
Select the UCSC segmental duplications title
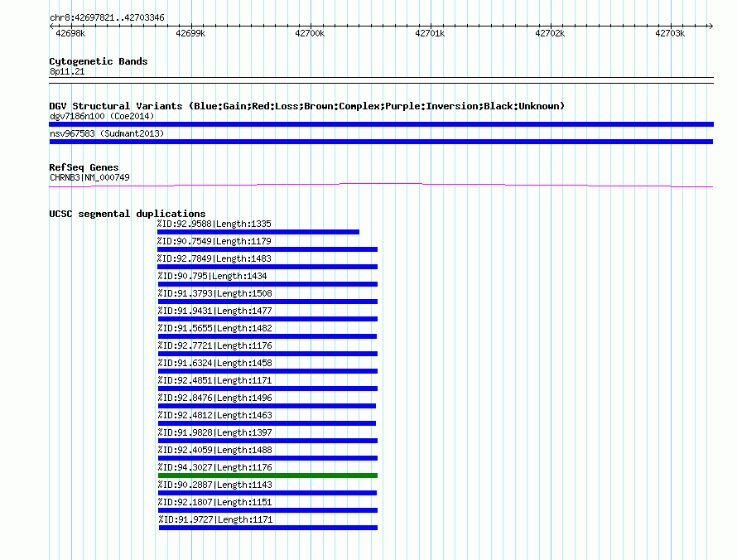pos(128,214)
